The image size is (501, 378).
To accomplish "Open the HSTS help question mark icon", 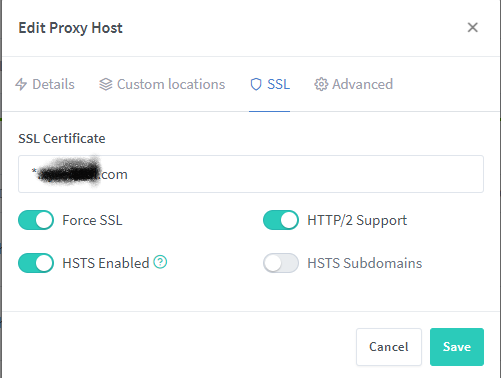I will [x=160, y=262].
